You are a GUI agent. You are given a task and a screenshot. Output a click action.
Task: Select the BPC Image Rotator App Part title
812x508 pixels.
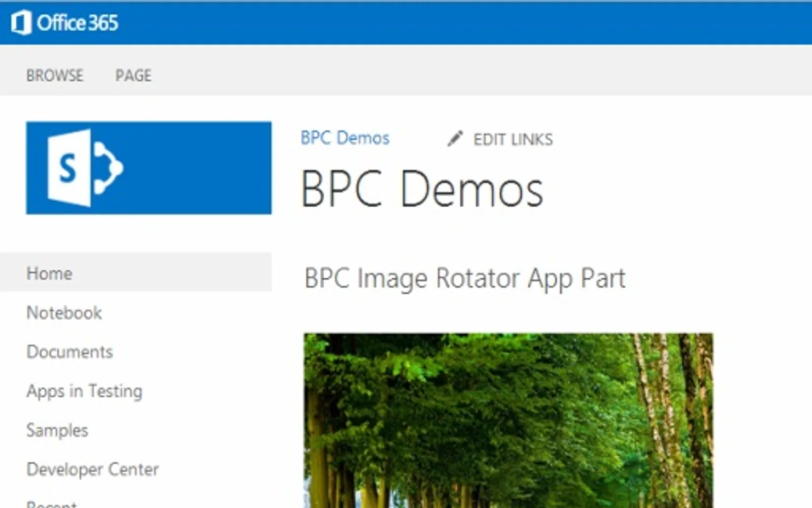pos(465,278)
